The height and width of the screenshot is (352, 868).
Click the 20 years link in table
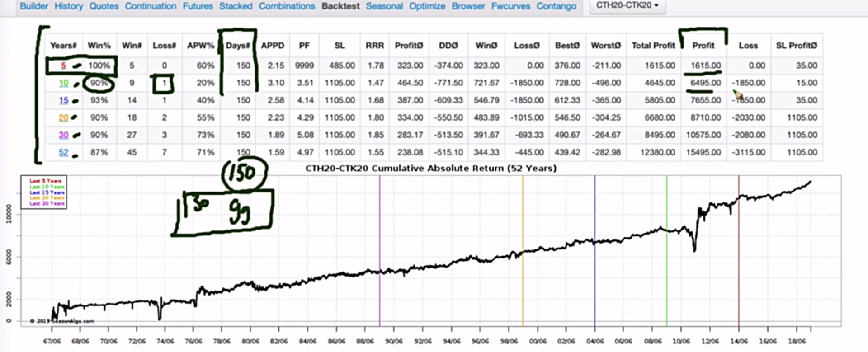click(64, 117)
